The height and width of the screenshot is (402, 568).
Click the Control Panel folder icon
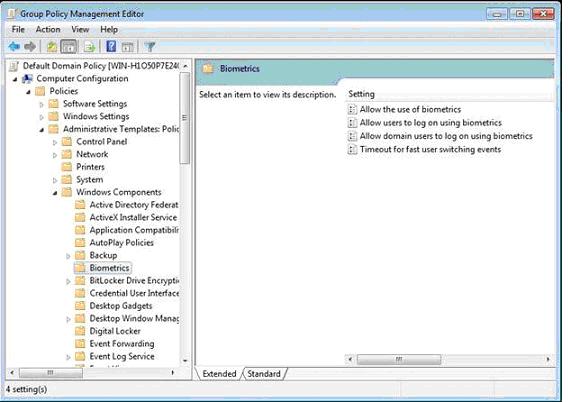coord(67,142)
